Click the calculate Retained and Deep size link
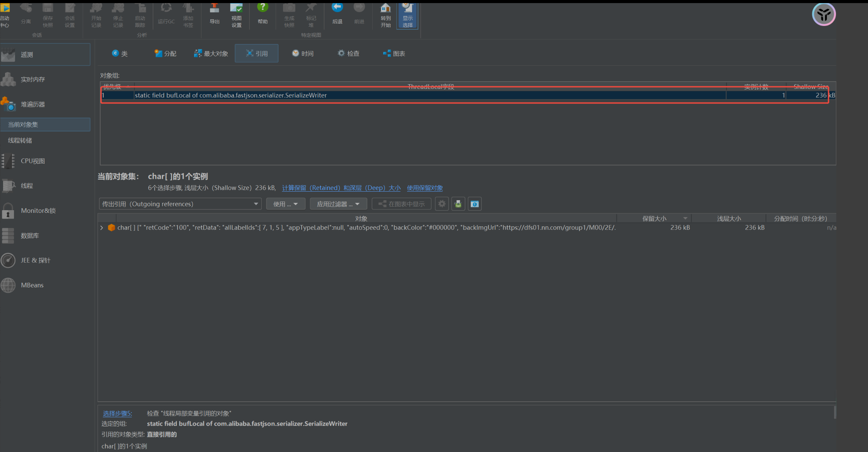Image resolution: width=868 pixels, height=452 pixels. pyautogui.click(x=341, y=188)
